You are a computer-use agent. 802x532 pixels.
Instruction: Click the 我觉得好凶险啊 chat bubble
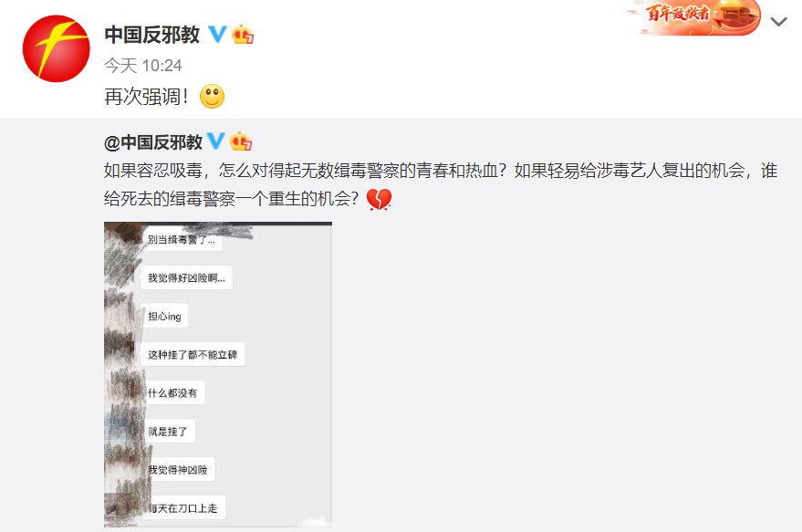point(186,277)
